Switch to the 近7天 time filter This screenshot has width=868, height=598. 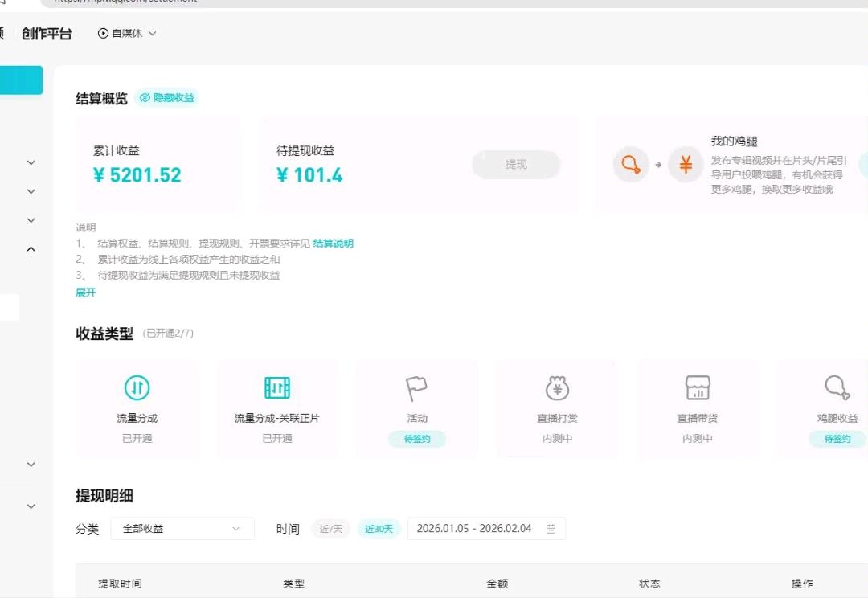point(331,528)
